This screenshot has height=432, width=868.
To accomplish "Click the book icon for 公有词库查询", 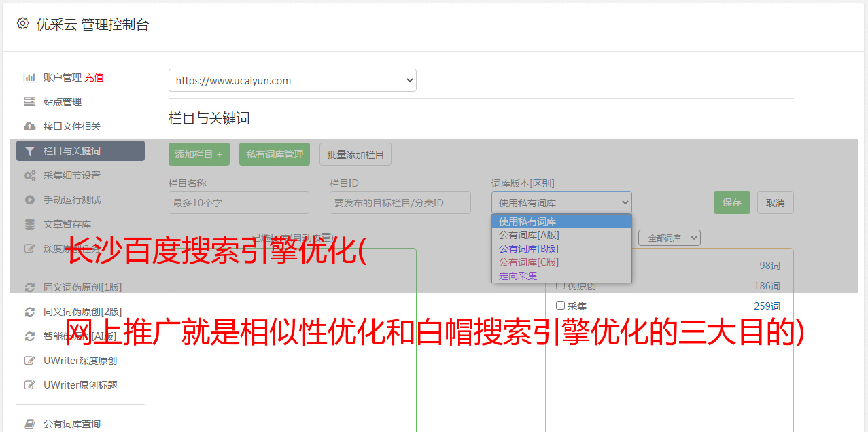I will tap(30, 424).
